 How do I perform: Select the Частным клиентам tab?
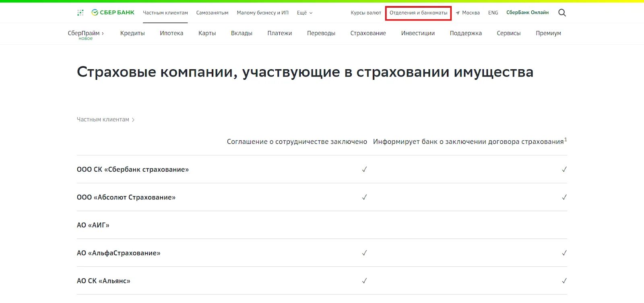tap(165, 13)
